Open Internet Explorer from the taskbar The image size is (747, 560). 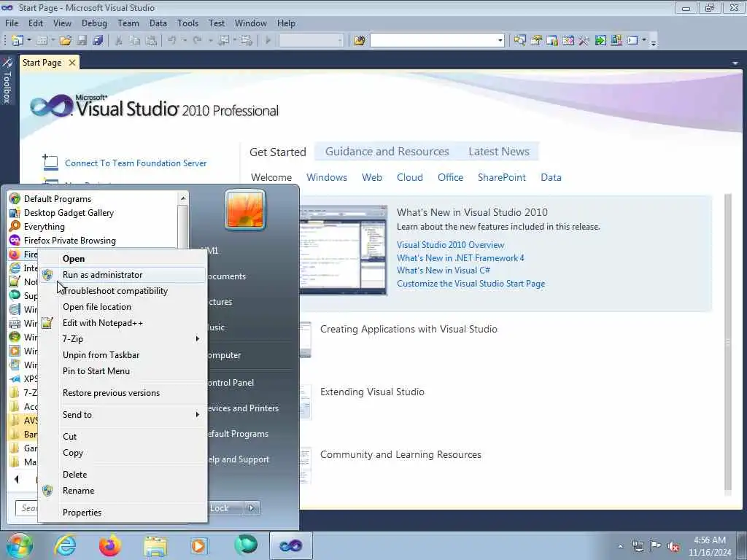(x=65, y=545)
